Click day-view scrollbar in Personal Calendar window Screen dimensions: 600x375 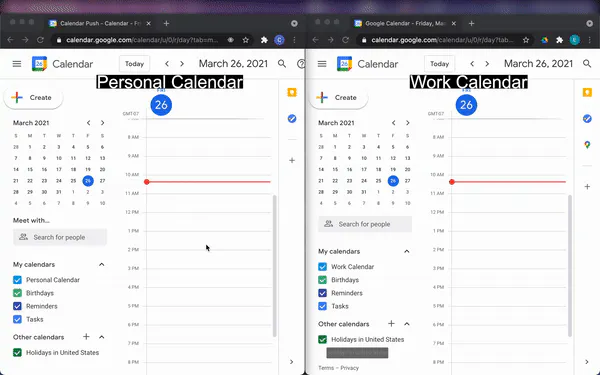[x=274, y=266]
